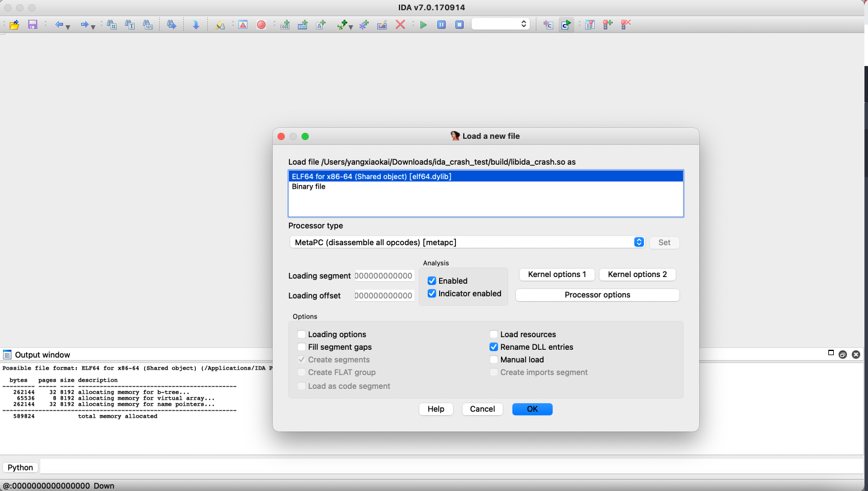868x491 pixels.
Task: Click the Loading segment input field
Action: point(384,276)
